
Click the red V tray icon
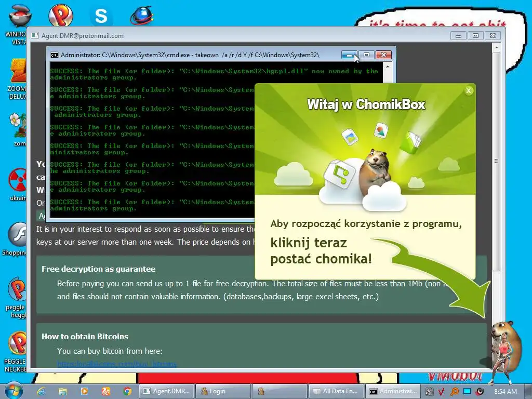441,392
